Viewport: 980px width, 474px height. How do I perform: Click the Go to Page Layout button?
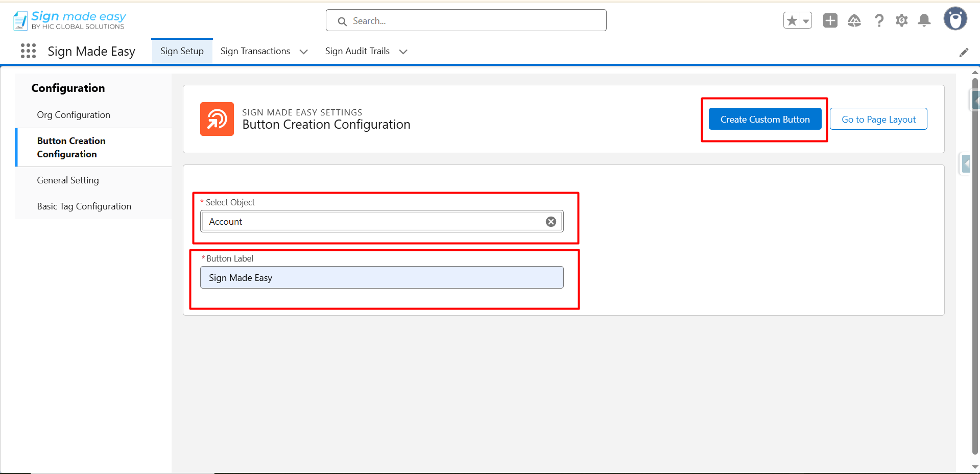click(878, 120)
